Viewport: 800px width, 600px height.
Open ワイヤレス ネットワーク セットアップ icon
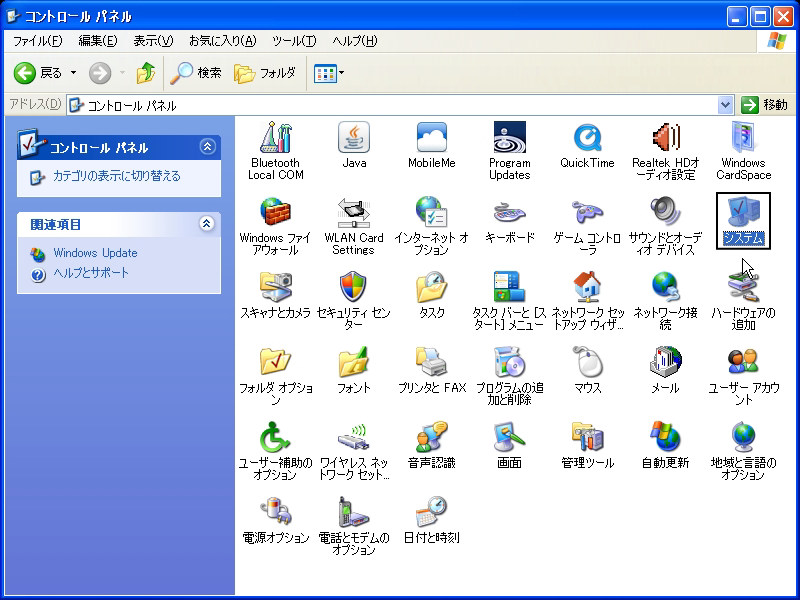tap(354, 437)
